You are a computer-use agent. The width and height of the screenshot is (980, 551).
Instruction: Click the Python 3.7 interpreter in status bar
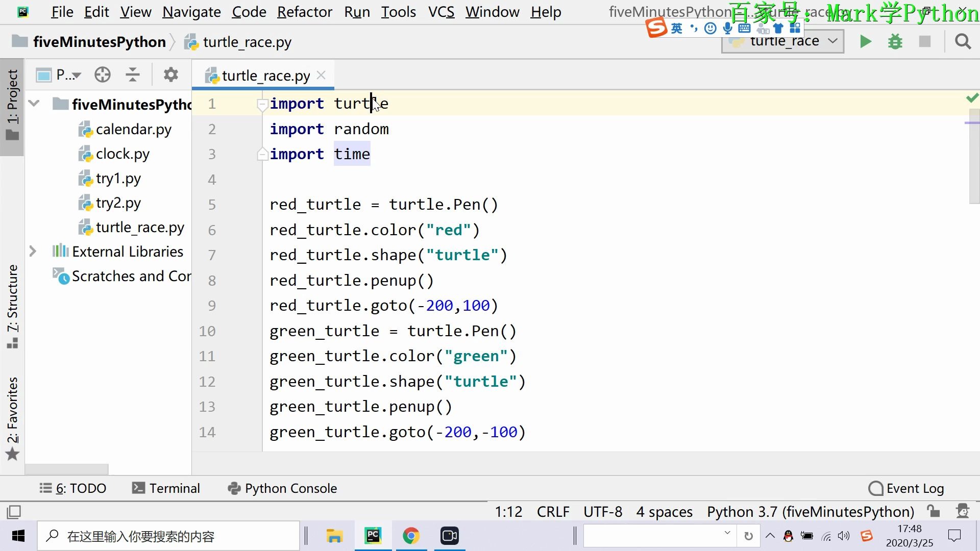pos(809,512)
